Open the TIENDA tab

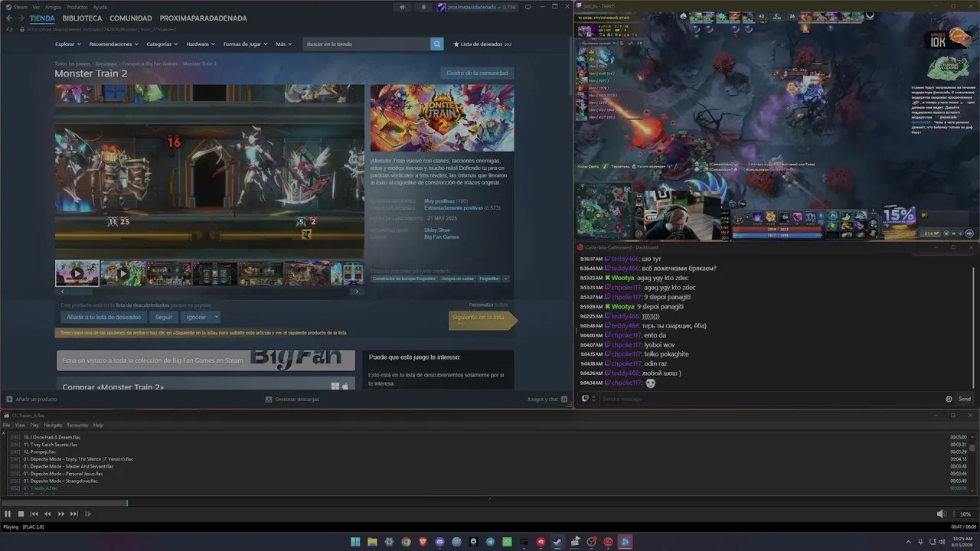click(42, 18)
